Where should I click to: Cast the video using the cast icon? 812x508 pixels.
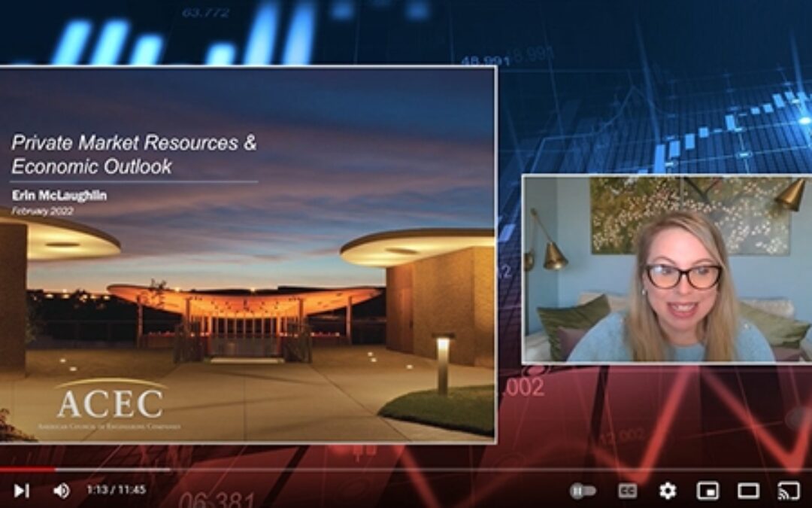788,491
